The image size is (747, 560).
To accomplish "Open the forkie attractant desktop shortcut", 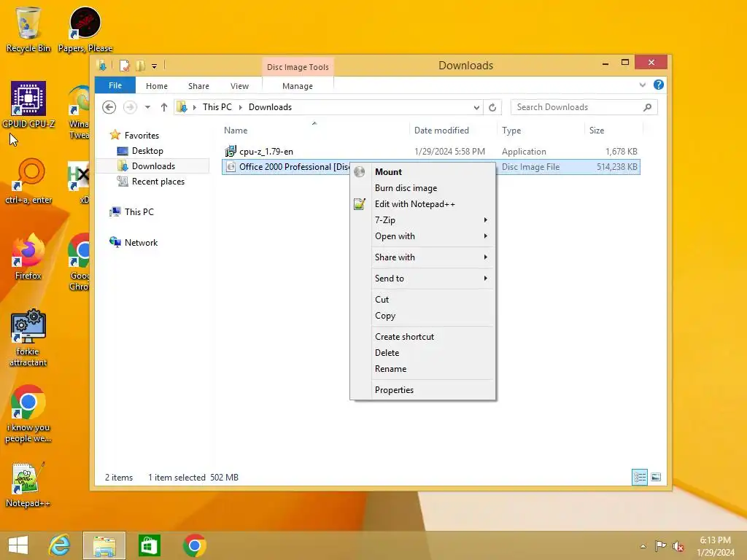I will point(28,338).
